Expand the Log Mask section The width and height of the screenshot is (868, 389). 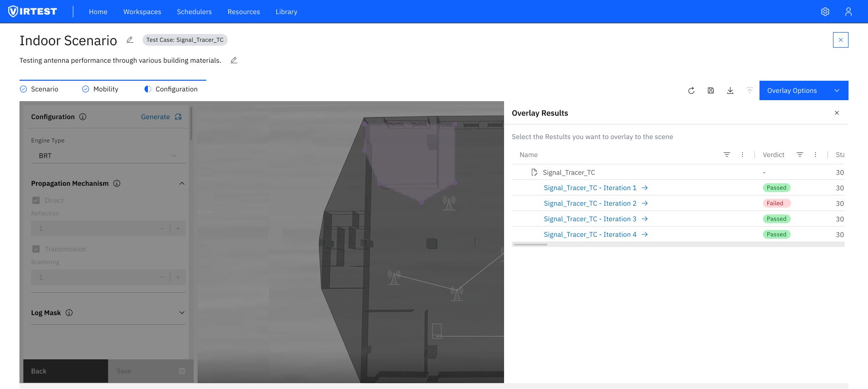coord(182,313)
